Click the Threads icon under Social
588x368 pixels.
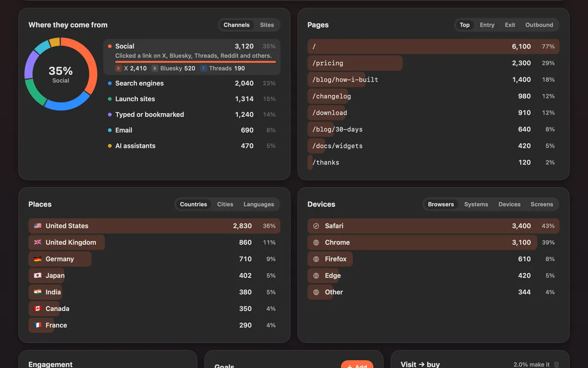click(204, 69)
